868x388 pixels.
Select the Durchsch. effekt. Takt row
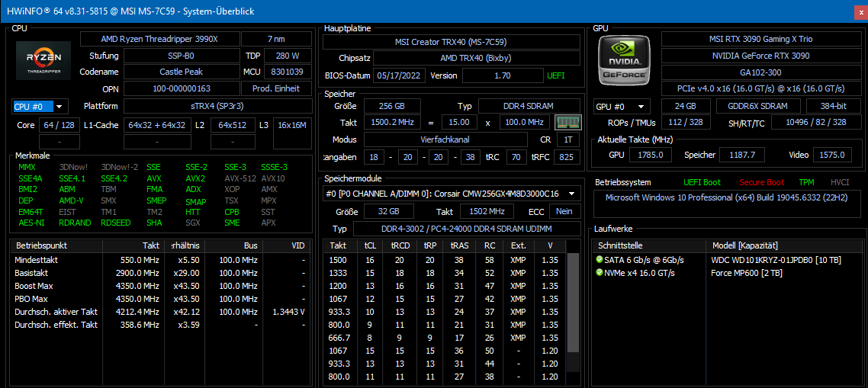160,325
